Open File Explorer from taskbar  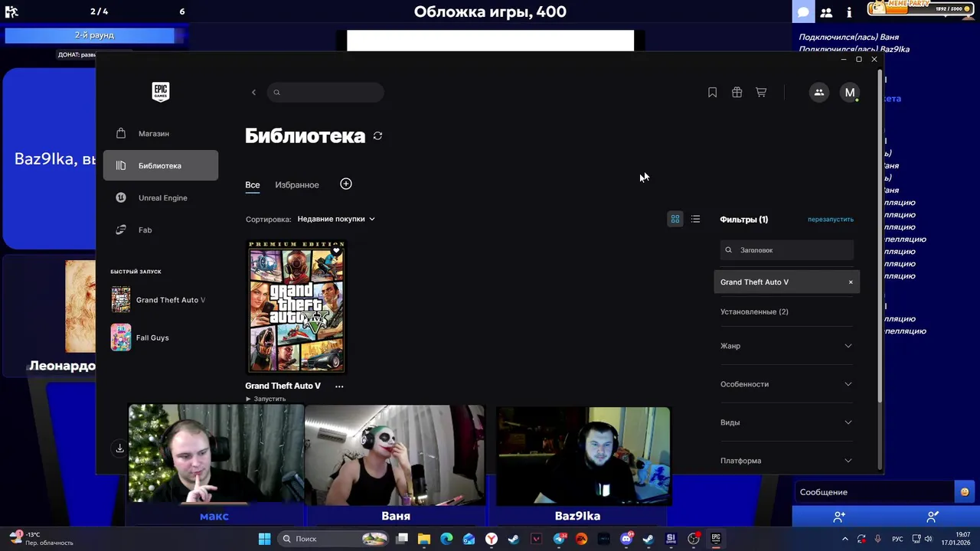[x=424, y=539]
